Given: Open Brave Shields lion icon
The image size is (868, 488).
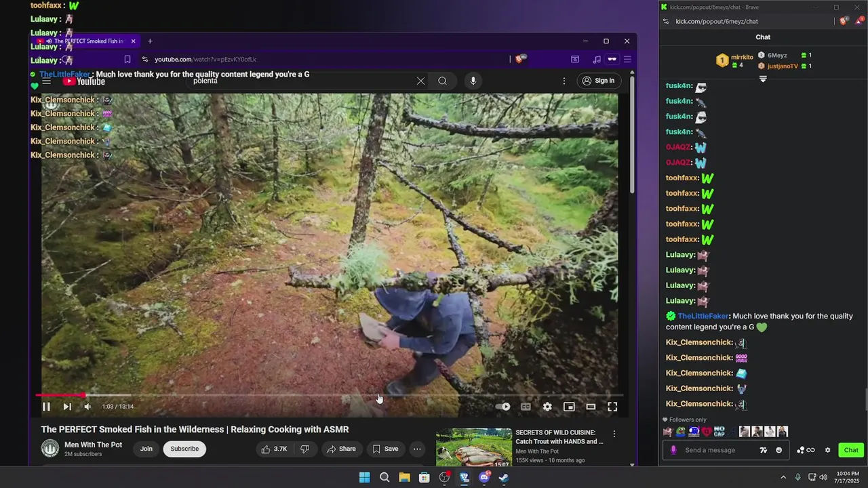Looking at the screenshot, I should (520, 59).
